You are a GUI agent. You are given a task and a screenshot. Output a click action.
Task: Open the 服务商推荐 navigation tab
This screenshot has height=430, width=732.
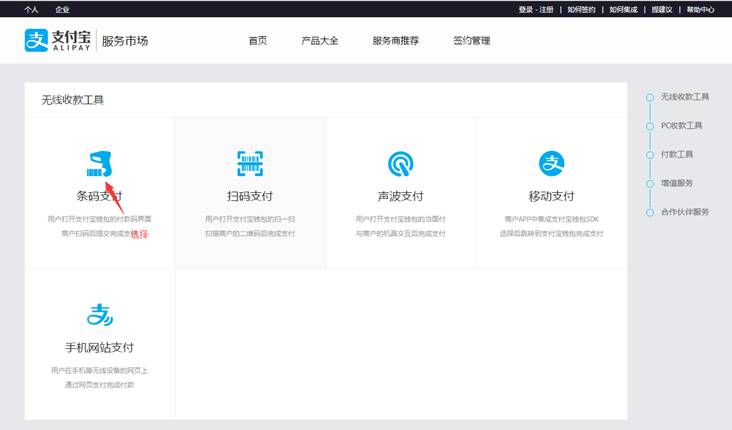(395, 41)
